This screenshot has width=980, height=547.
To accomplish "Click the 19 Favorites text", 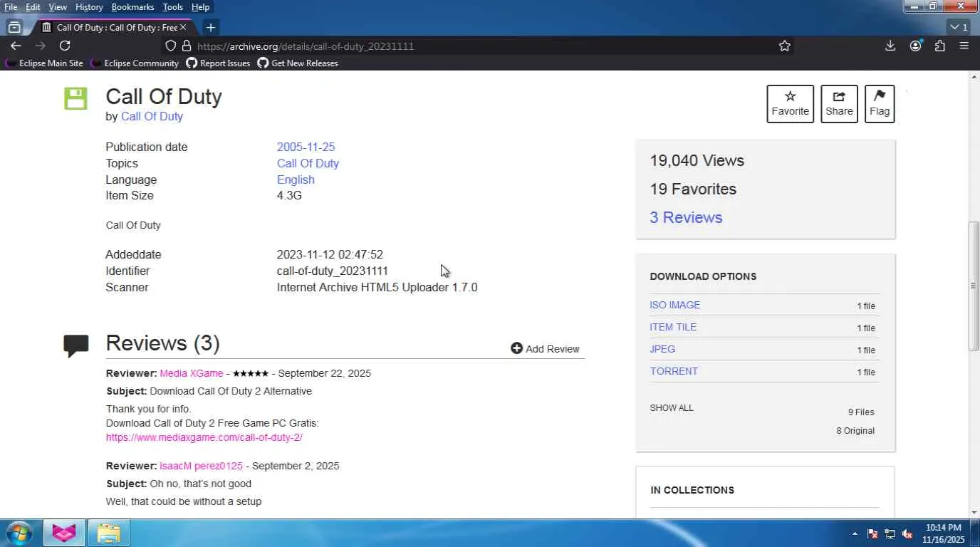I will coord(693,189).
